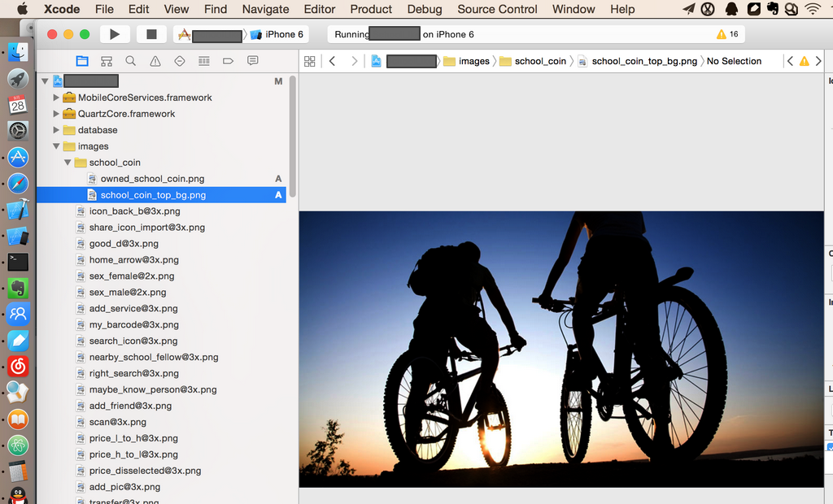
Task: Go back in editor history
Action: [332, 61]
